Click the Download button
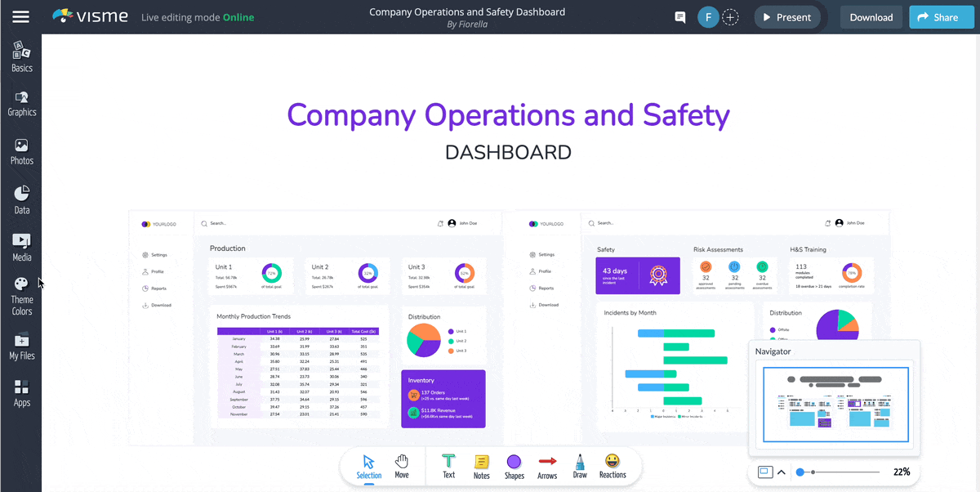 pos(871,17)
